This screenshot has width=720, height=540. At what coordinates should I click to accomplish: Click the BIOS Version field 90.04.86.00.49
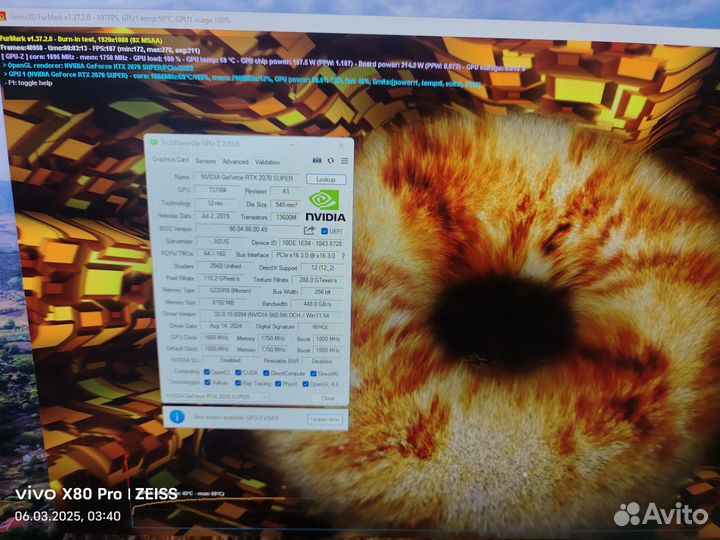tap(248, 229)
